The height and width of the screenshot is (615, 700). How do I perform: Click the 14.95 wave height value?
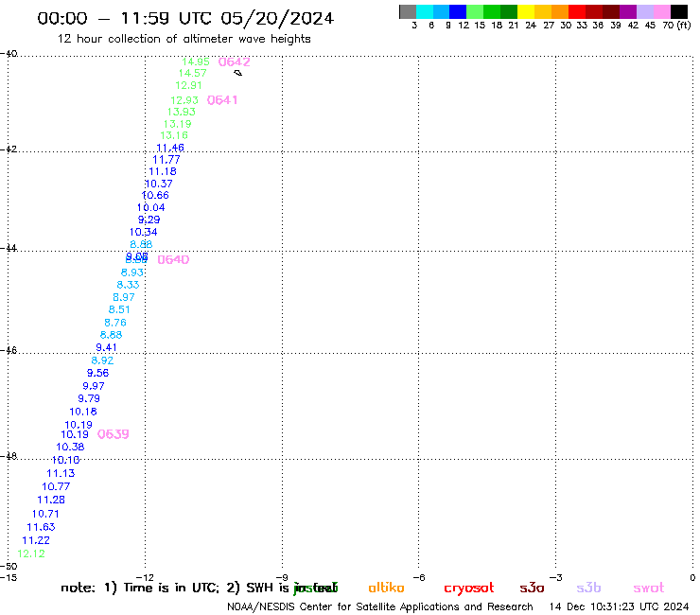pyautogui.click(x=196, y=61)
